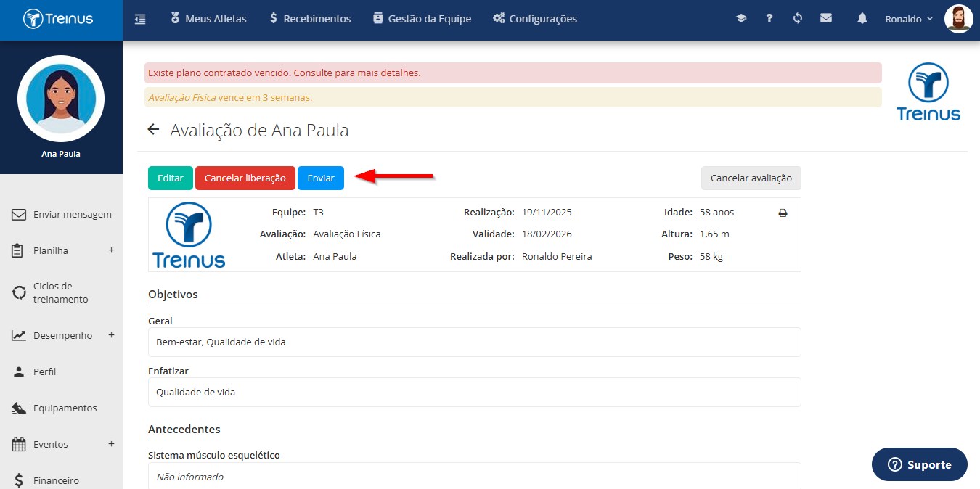Click the Ana Paula name under avatar

(61, 154)
